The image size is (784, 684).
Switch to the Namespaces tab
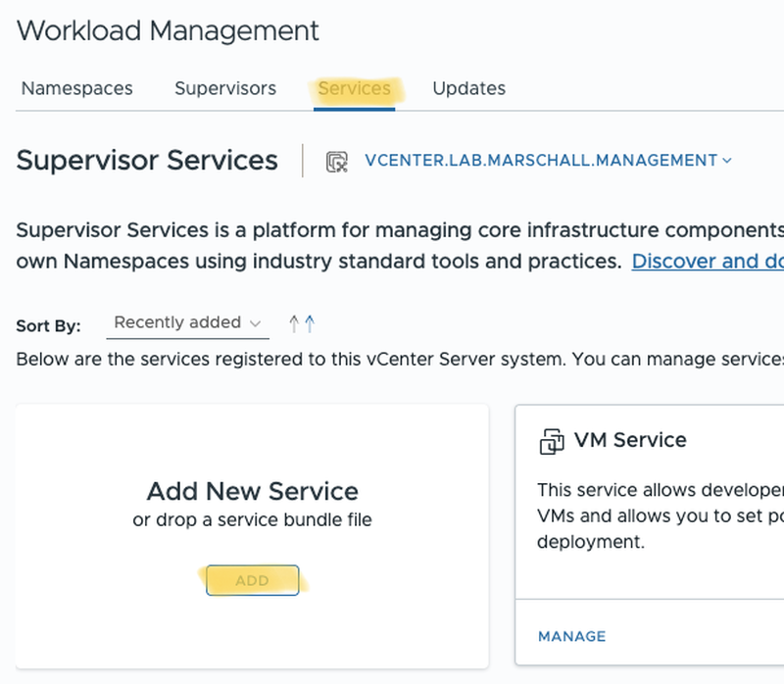click(76, 88)
